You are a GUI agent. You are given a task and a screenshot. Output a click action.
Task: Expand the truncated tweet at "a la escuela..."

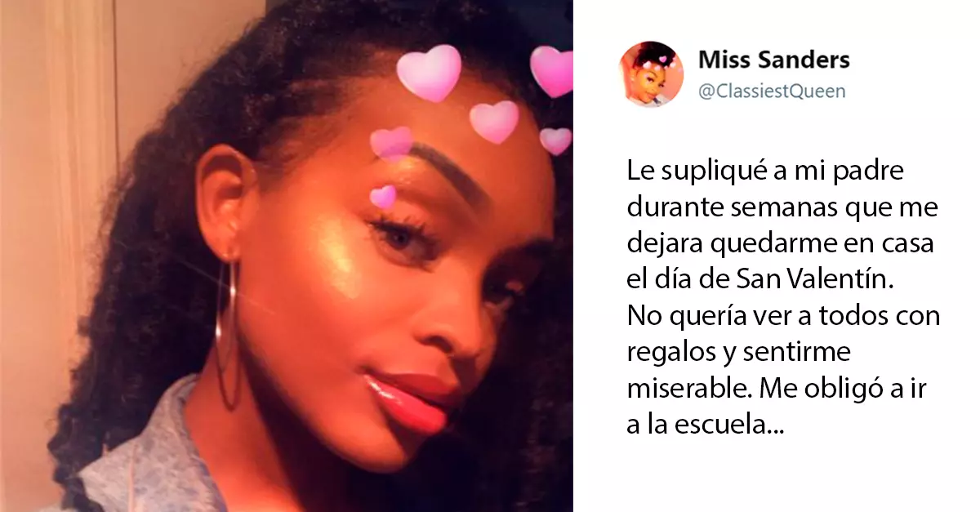[x=705, y=426]
